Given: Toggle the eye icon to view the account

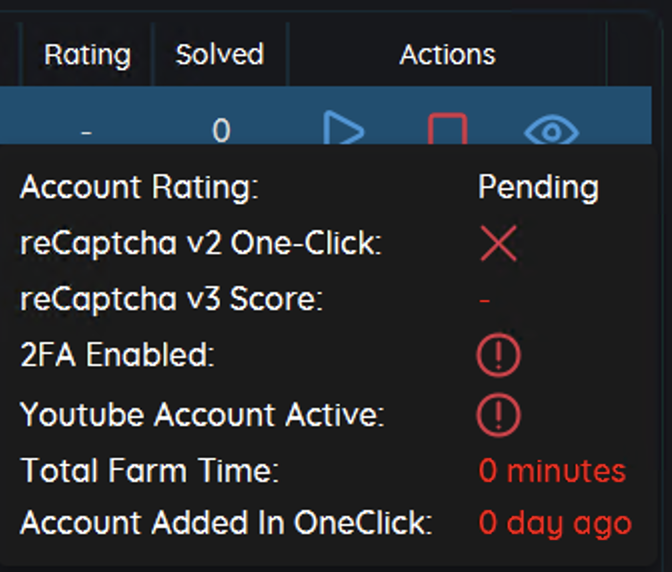Looking at the screenshot, I should [x=552, y=131].
